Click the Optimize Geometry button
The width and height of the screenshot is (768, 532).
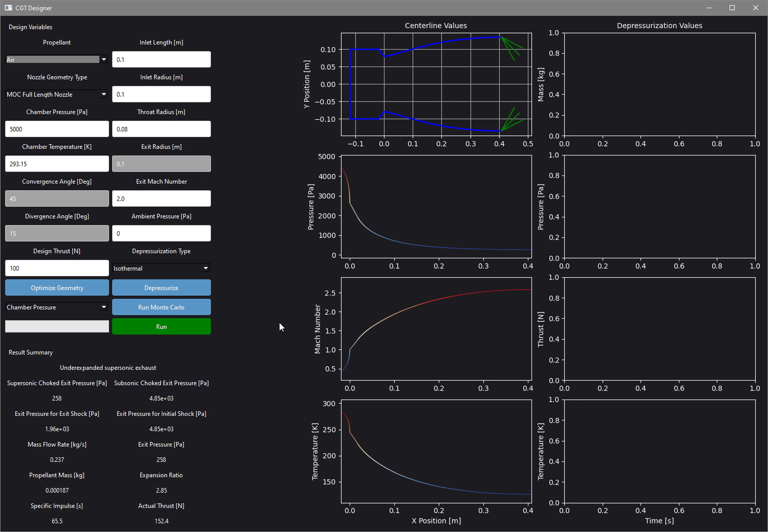click(57, 287)
